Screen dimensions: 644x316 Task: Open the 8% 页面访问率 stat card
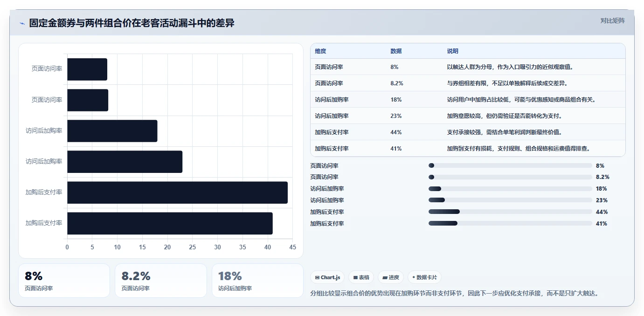64,281
